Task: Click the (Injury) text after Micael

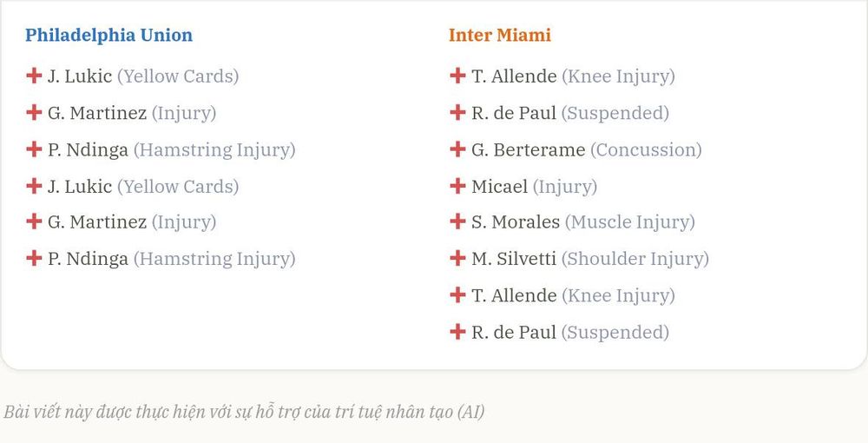Action: [x=565, y=187]
